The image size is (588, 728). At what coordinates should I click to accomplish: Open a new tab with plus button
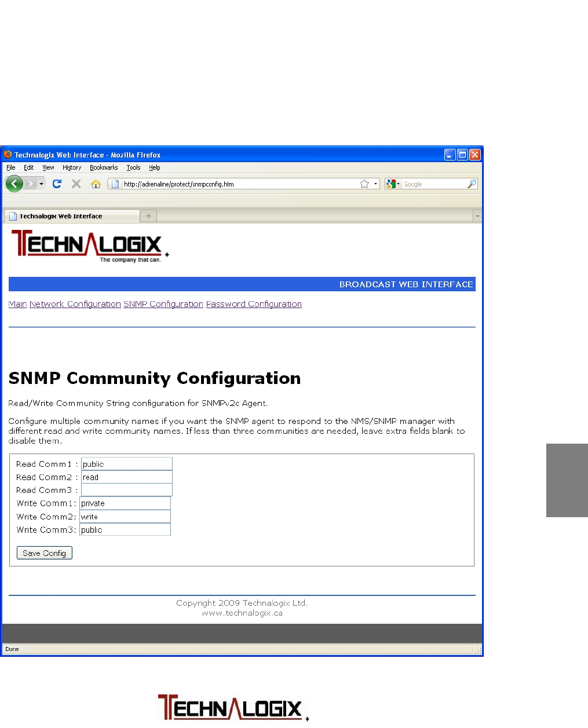pos(148,216)
